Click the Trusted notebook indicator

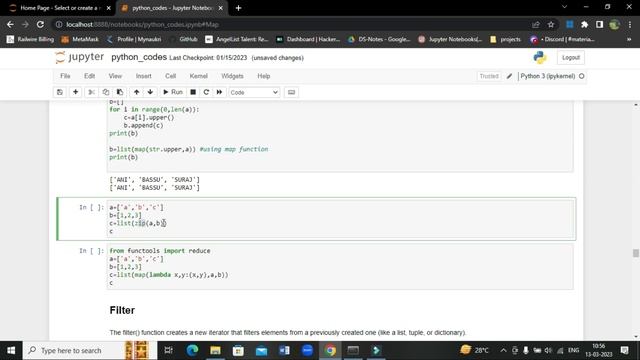click(x=489, y=76)
